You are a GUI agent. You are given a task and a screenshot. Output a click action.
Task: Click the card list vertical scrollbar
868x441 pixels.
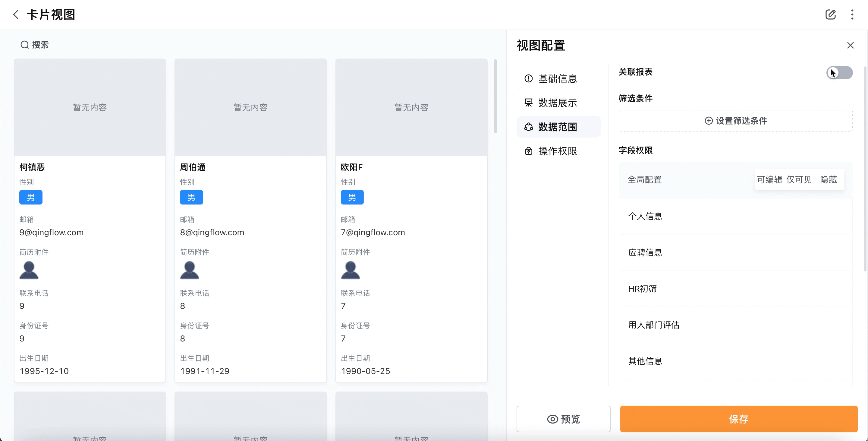(x=495, y=97)
